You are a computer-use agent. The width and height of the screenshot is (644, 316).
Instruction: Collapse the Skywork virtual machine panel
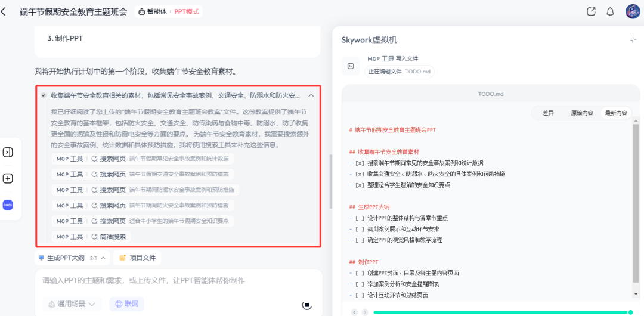point(633,40)
